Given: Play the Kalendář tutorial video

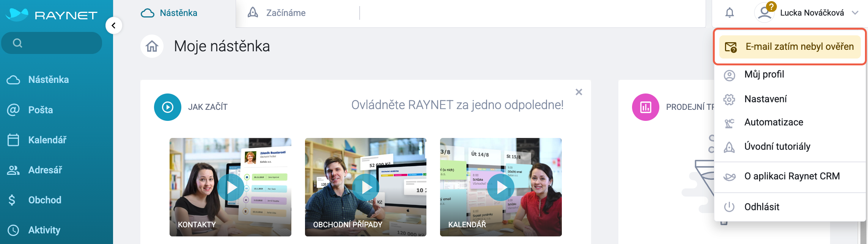Looking at the screenshot, I should click(x=501, y=187).
